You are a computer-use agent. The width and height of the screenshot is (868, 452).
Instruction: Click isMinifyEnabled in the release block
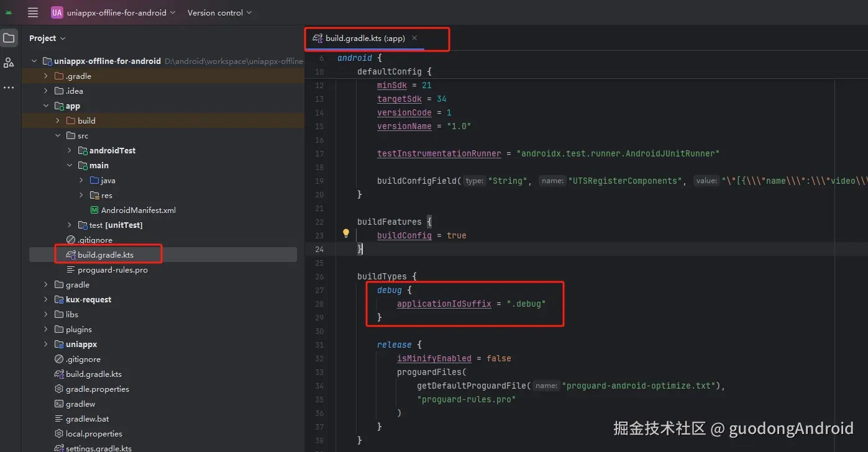click(434, 358)
